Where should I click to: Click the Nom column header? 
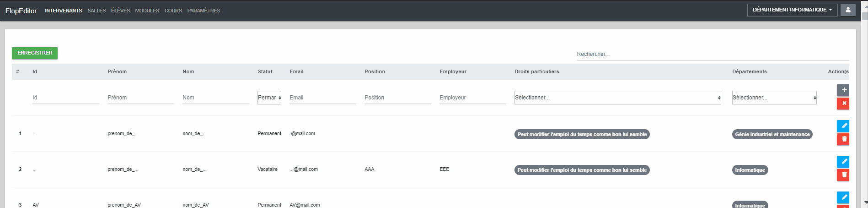pos(188,72)
